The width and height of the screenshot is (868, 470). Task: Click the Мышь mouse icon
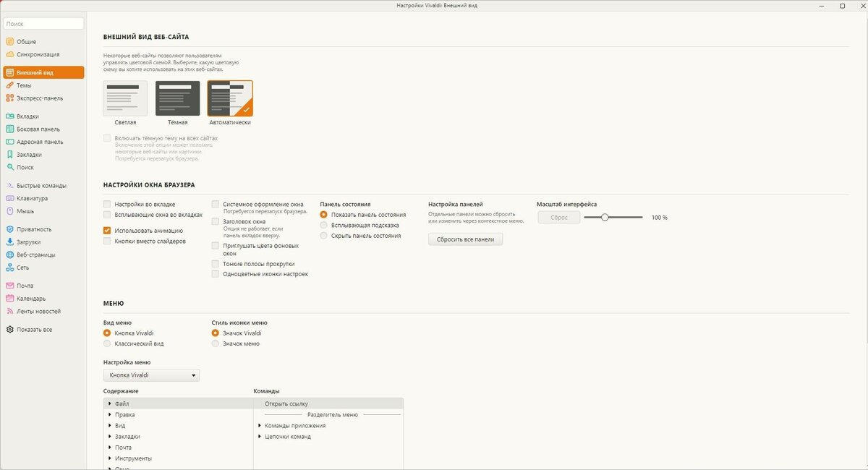click(9, 211)
